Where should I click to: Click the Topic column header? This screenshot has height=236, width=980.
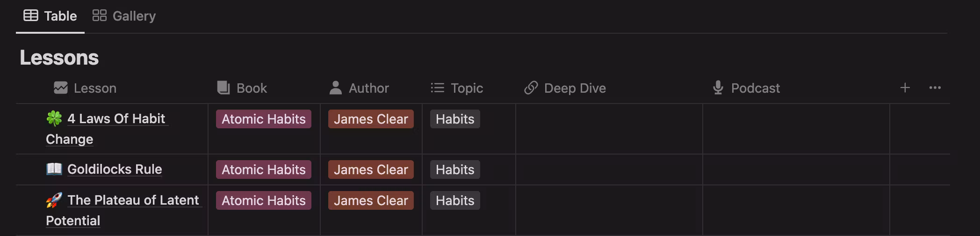(467, 88)
